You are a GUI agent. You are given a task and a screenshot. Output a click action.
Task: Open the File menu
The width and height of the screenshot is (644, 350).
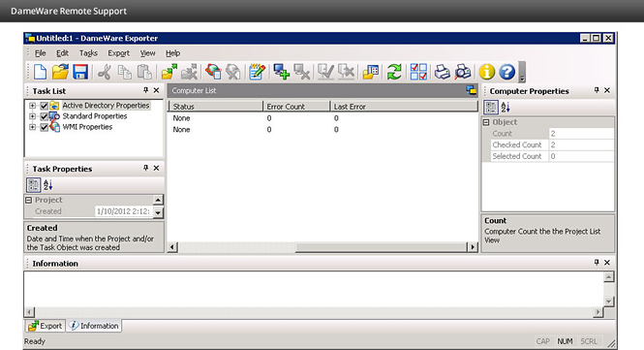point(41,53)
